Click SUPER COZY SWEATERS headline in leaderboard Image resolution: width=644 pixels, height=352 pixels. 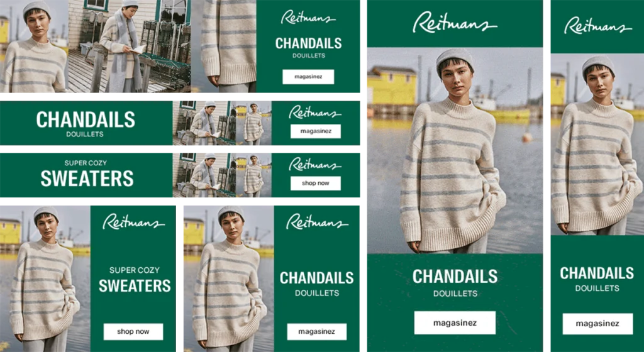[x=87, y=174]
